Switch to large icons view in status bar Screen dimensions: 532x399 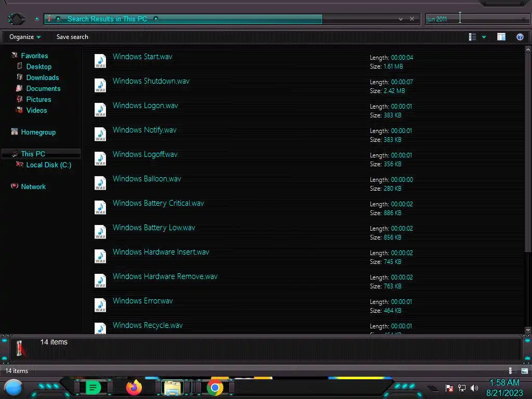pyautogui.click(x=525, y=371)
